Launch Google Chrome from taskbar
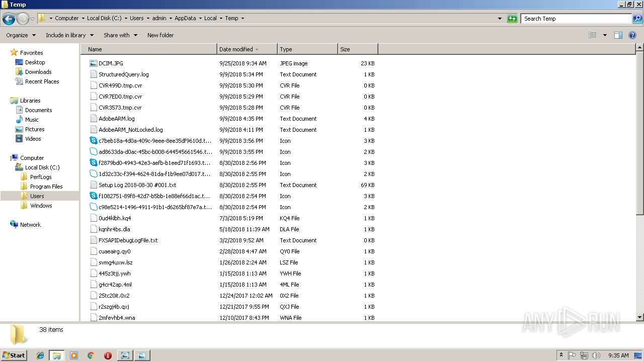The image size is (644, 362). 91,355
